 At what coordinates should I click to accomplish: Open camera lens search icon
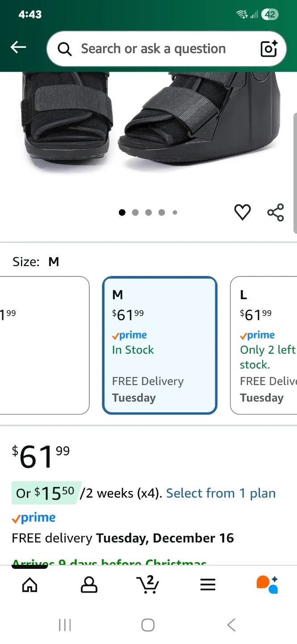point(269,49)
